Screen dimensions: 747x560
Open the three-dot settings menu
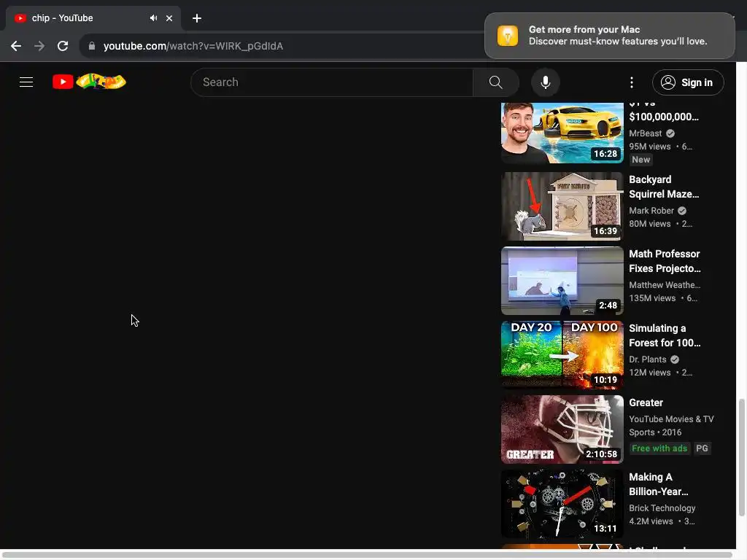point(632,82)
